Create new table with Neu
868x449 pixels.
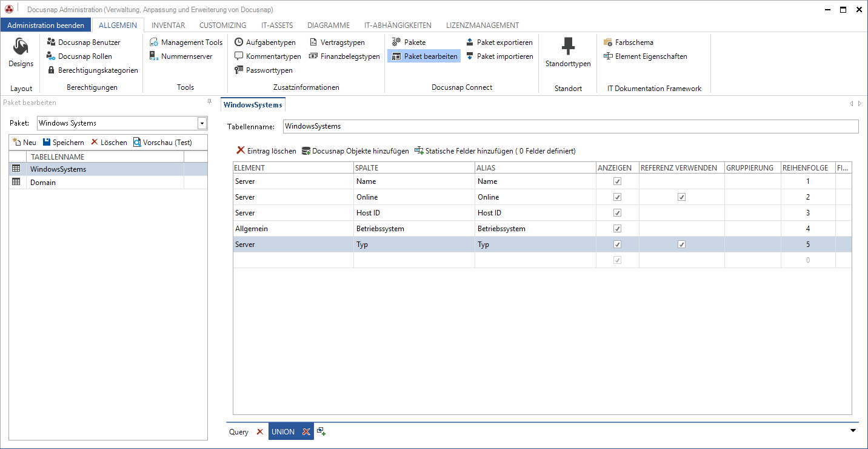pyautogui.click(x=24, y=143)
